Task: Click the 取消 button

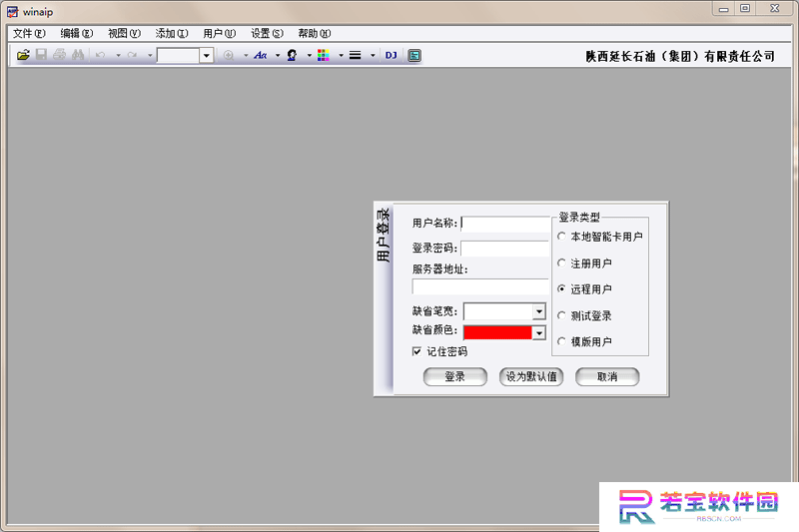Action: click(607, 376)
